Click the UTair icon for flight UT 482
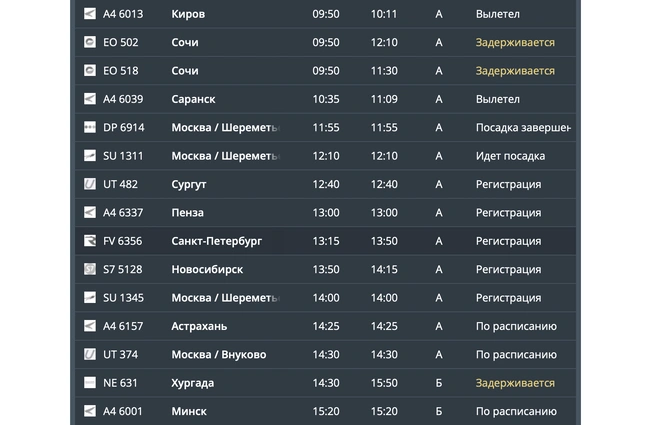Screen dimensions: 656x425 pyautogui.click(x=90, y=184)
